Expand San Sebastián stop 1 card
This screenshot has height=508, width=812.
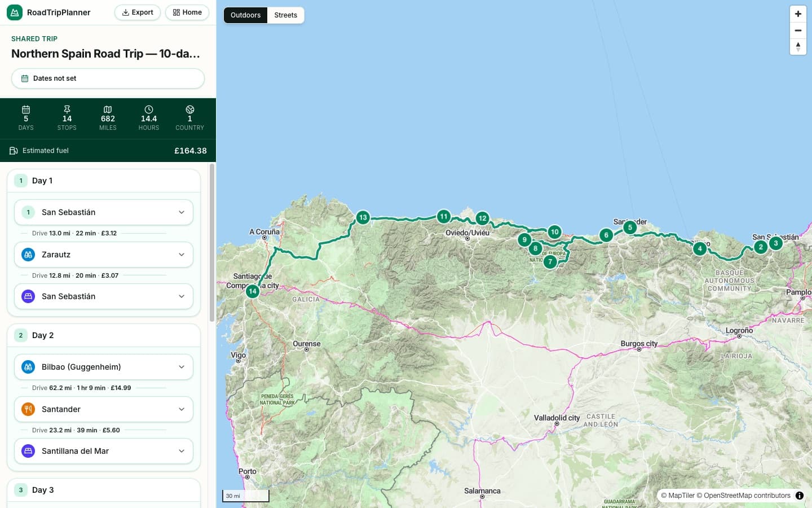104,212
